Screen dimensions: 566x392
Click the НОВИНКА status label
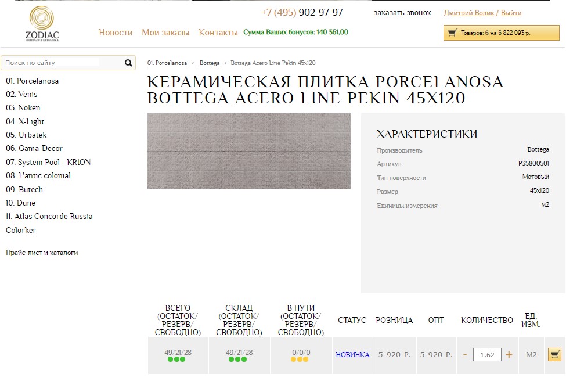(x=353, y=355)
